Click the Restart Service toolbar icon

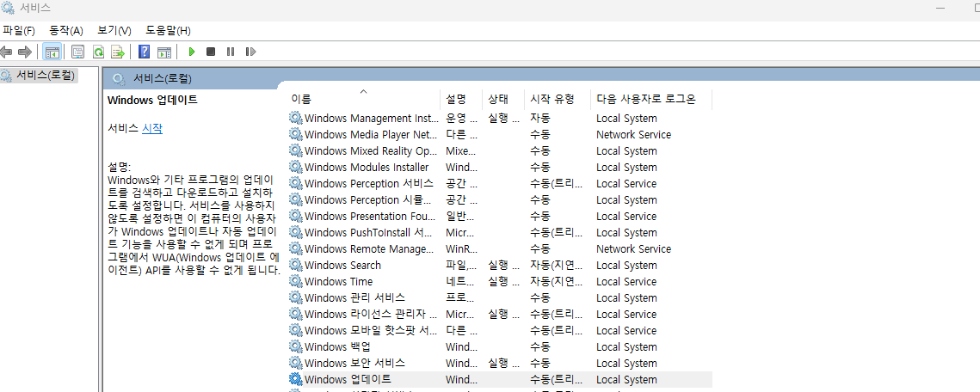click(x=250, y=52)
